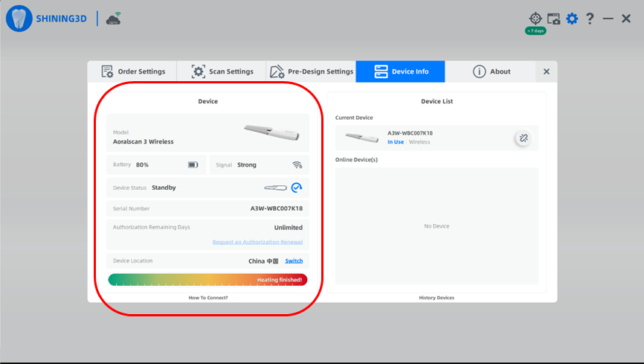Click the 'No Device' placeholder text

click(437, 226)
